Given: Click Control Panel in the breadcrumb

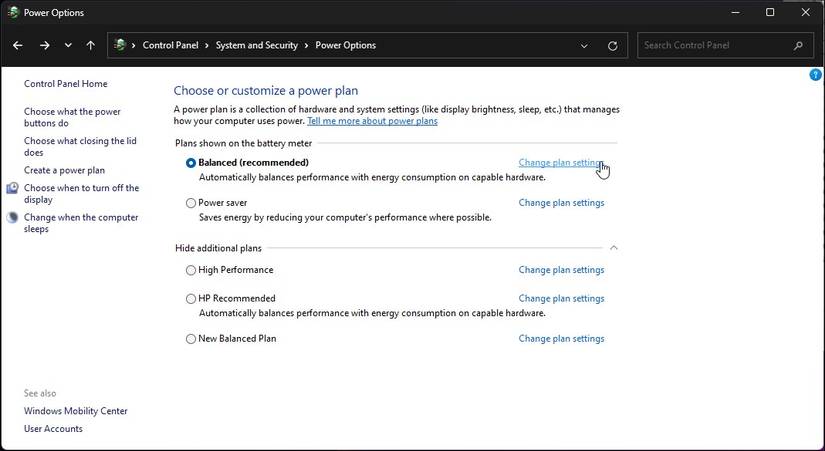Looking at the screenshot, I should pyautogui.click(x=170, y=45).
